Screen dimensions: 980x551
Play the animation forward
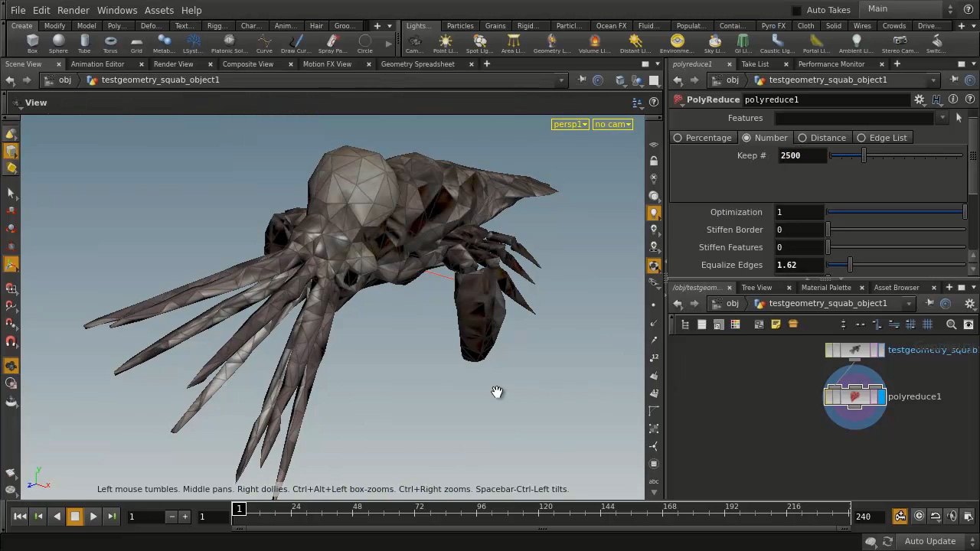[x=93, y=517]
